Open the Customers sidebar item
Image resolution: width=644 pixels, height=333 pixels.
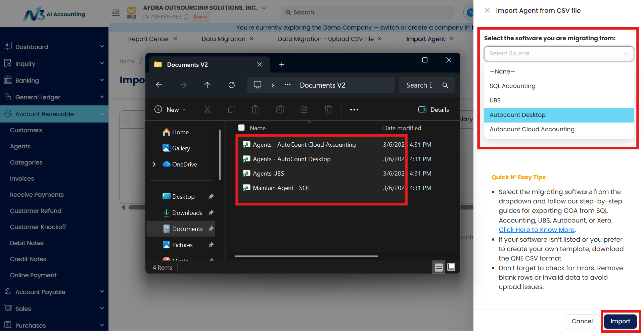[26, 130]
